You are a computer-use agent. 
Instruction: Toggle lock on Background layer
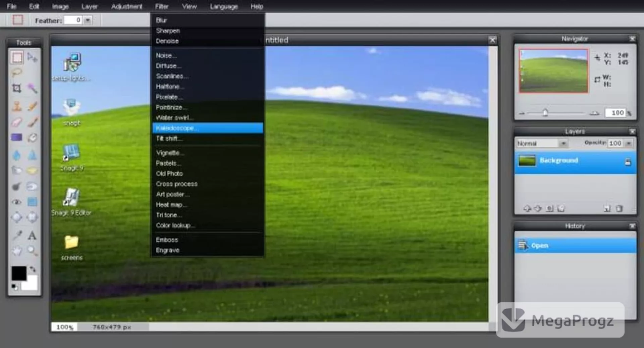(628, 162)
